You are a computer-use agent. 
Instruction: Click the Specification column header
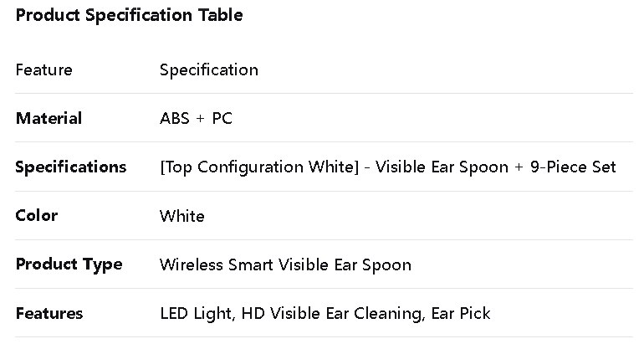point(208,69)
